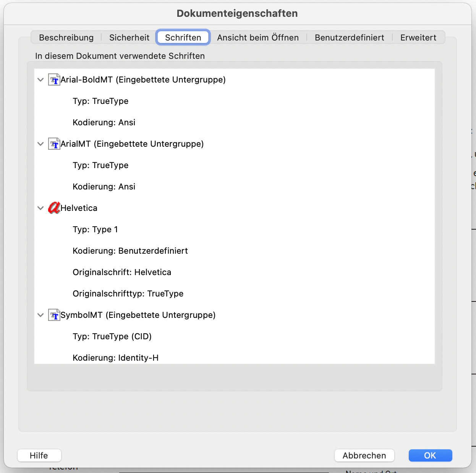Click the ArialMT TrueType font icon
Screen dimensions: 476x473
tap(54, 144)
